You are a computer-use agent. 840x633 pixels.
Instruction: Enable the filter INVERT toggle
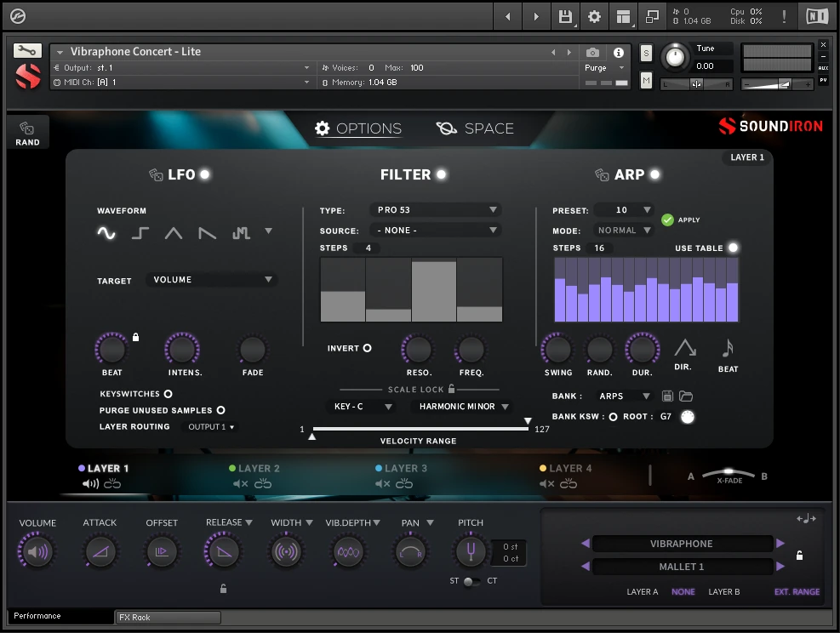click(368, 347)
